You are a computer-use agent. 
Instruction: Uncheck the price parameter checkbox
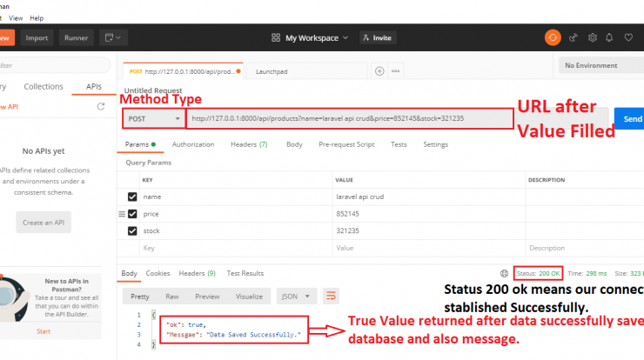(x=132, y=214)
